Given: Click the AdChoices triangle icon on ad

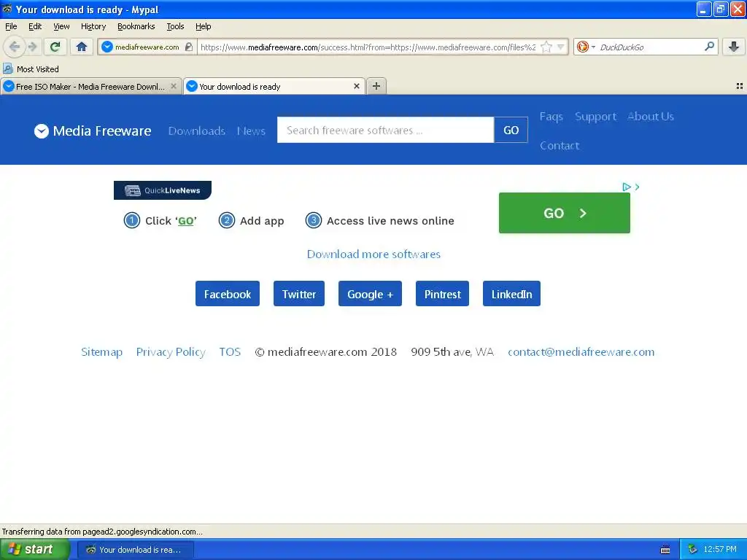Looking at the screenshot, I should [x=627, y=187].
